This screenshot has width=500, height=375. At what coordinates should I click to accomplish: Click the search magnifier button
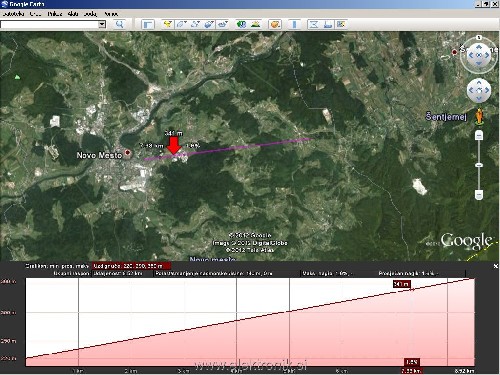point(119,24)
